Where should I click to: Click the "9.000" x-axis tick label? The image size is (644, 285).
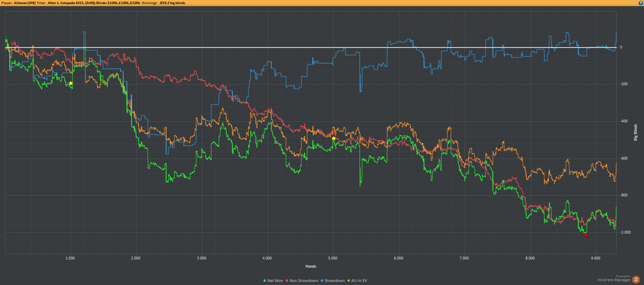(x=596, y=258)
